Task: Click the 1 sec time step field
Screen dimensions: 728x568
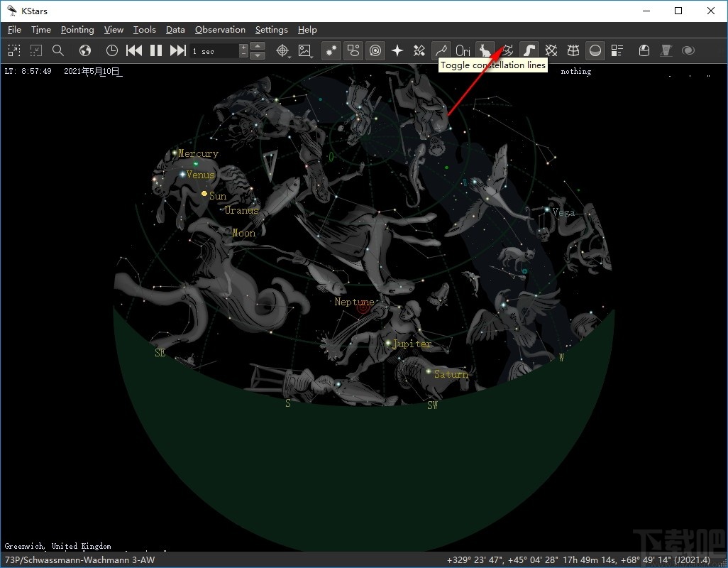Action: (x=214, y=51)
